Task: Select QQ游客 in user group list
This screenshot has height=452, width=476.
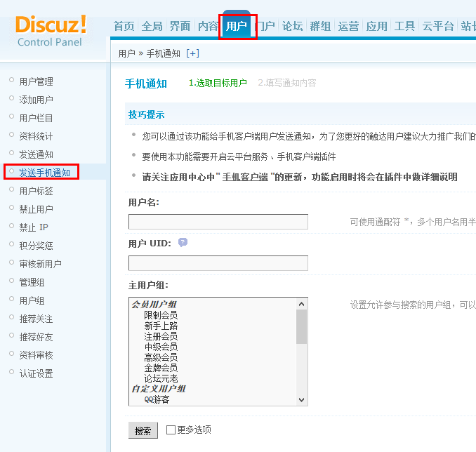Action: [x=157, y=399]
